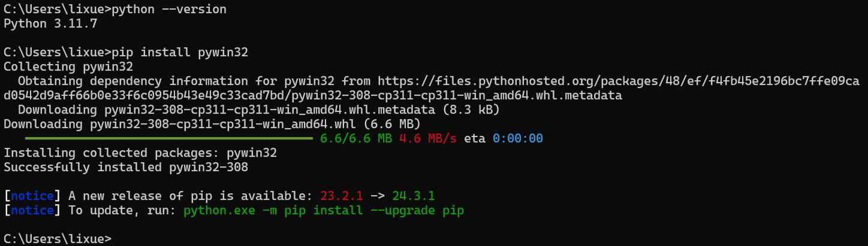Viewport: 868px width, 246px height.
Task: Click the red "4.6 MB/s" speed text
Action: pyautogui.click(x=428, y=139)
